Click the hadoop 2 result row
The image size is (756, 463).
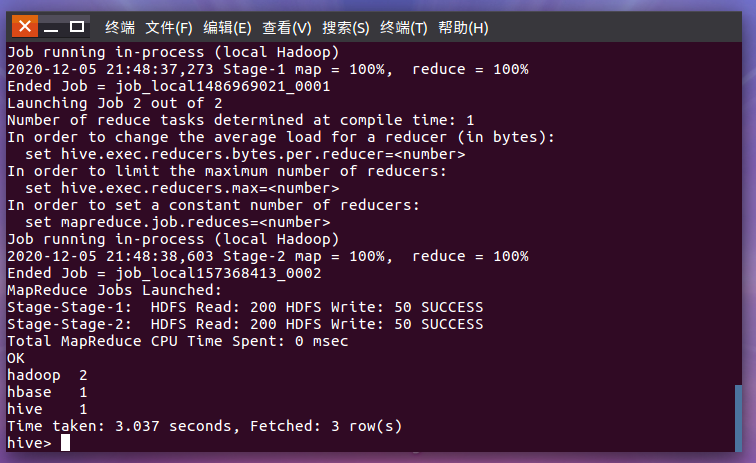[x=47, y=374]
